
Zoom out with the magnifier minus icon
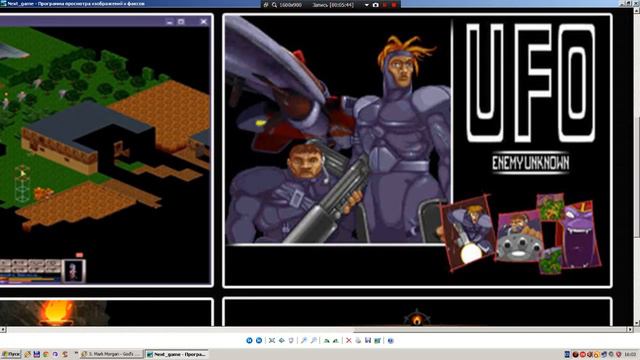click(x=313, y=340)
